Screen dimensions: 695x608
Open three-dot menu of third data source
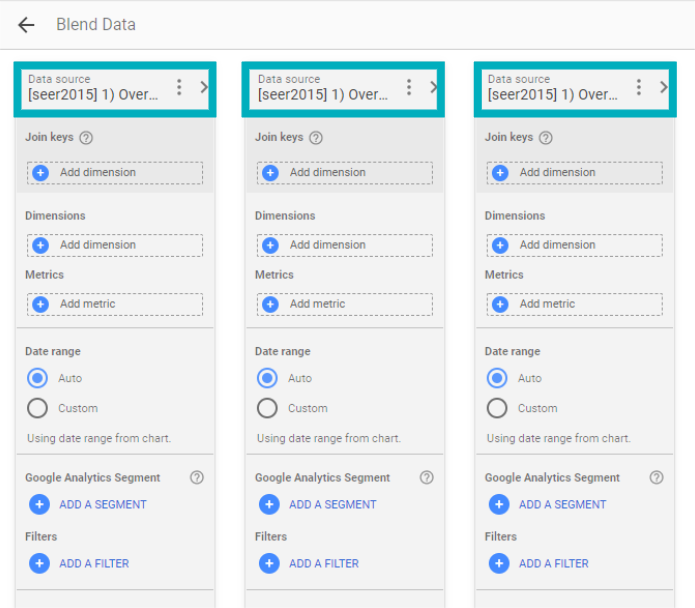pyautogui.click(x=639, y=87)
